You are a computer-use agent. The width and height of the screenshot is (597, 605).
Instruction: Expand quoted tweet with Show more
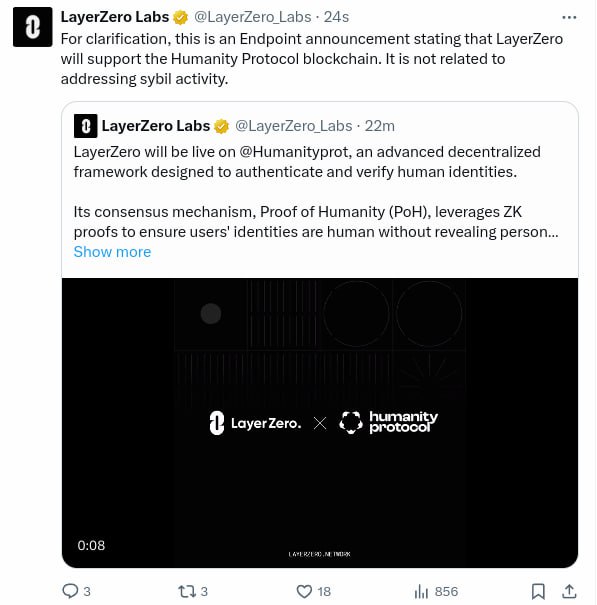point(112,252)
